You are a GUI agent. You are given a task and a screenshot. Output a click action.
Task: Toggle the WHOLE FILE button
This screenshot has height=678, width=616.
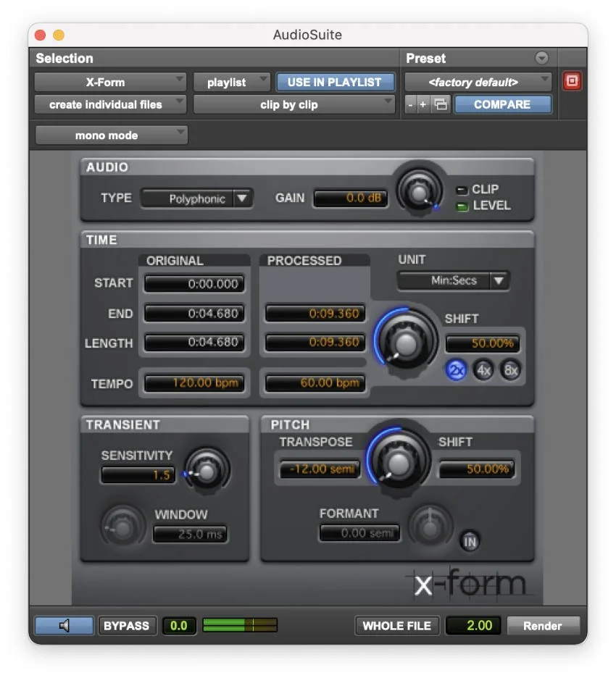pyautogui.click(x=396, y=626)
